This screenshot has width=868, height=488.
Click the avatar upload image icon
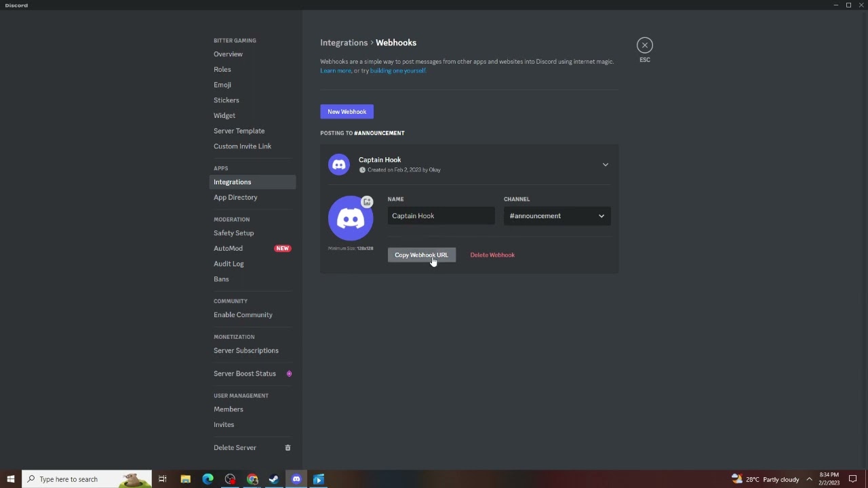pos(367,202)
